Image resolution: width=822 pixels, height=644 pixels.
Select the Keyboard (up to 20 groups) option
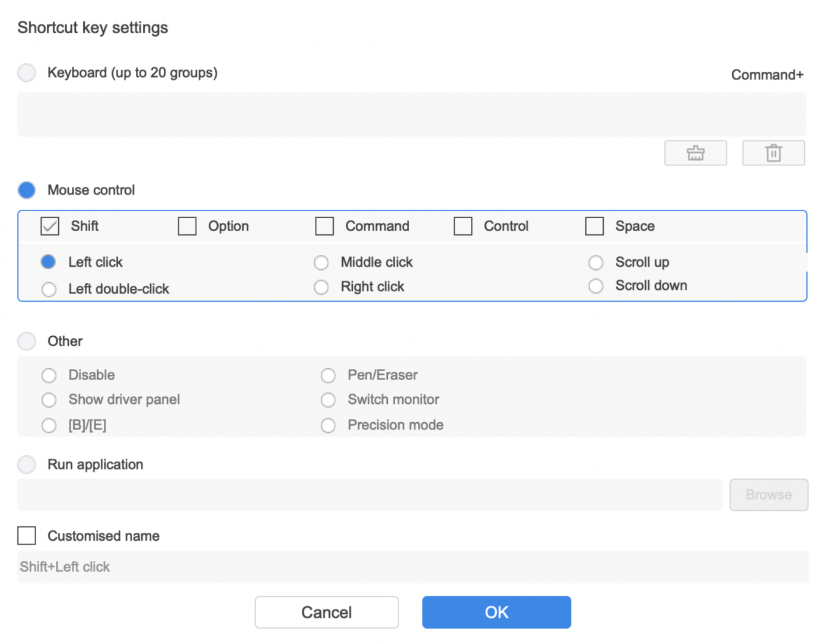27,73
